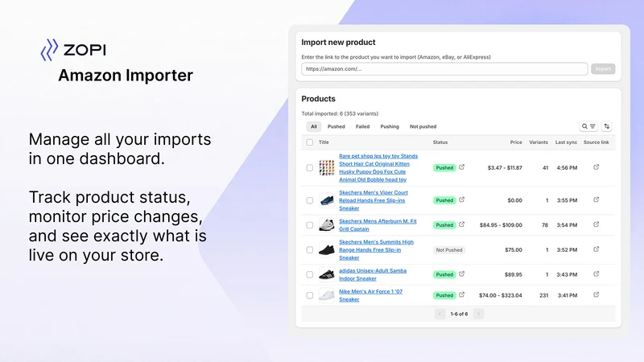Click the adidas Samba thumbnail
Image resolution: width=644 pixels, height=362 pixels.
(327, 274)
